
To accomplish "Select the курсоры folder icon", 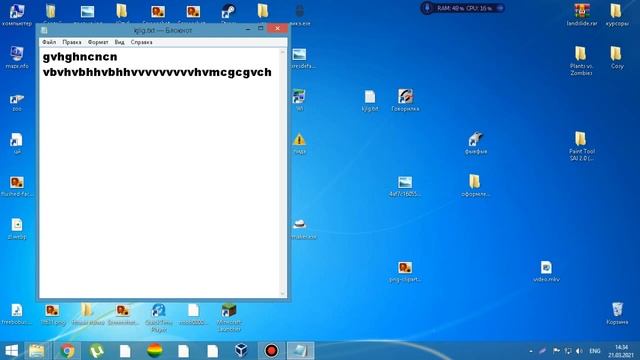I will (x=617, y=15).
